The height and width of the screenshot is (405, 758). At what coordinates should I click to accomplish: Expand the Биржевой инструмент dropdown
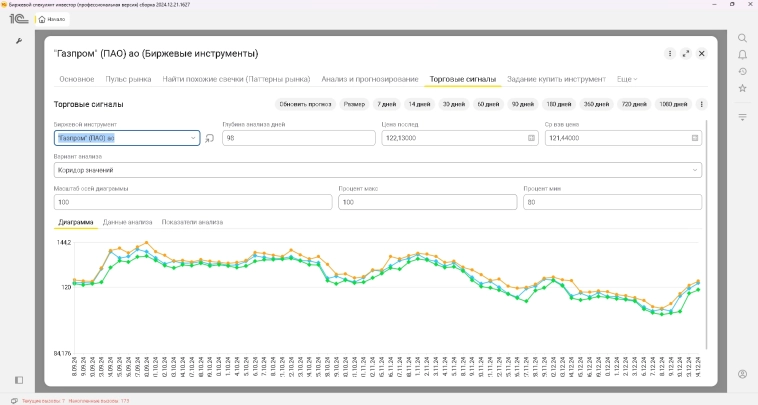194,138
